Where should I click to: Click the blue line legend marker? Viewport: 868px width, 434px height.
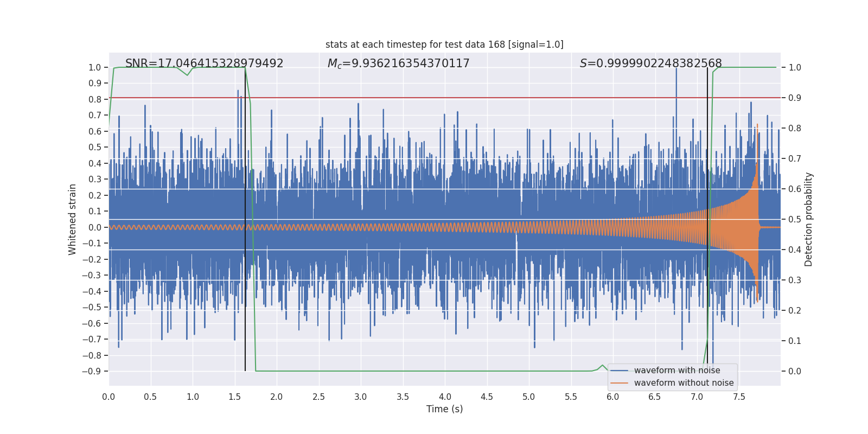tap(619, 371)
